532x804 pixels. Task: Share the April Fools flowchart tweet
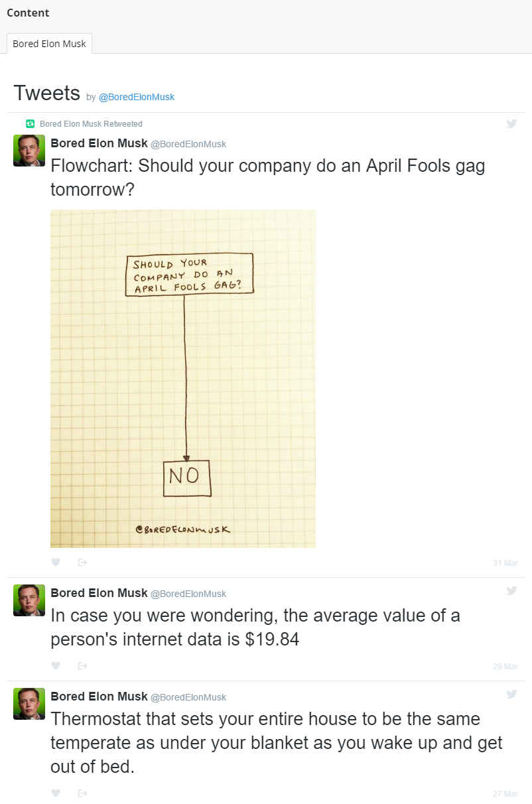(82, 562)
